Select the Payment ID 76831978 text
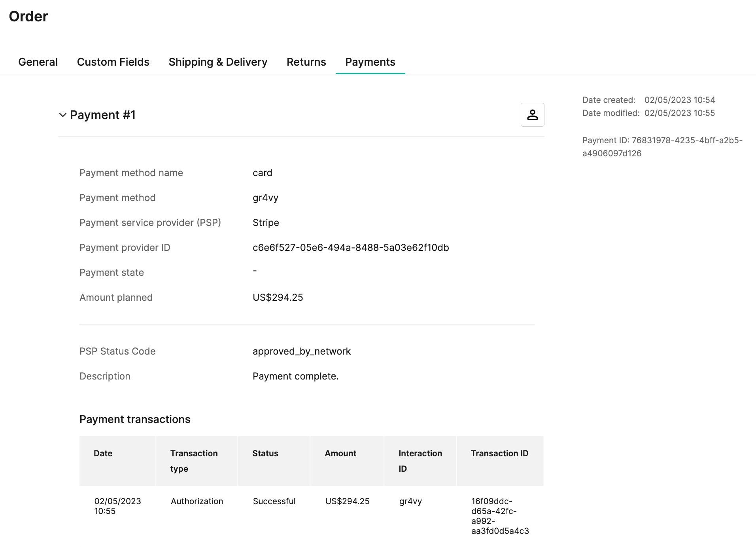This screenshot has height=558, width=756. coord(662,147)
